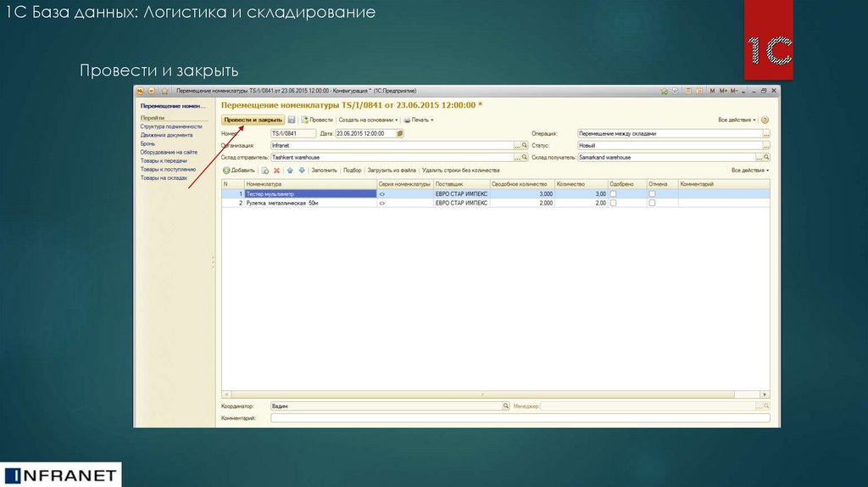The height and width of the screenshot is (487, 868).
Task: Tick Одобрено for Рулетка металлическая 50м
Action: click(613, 203)
